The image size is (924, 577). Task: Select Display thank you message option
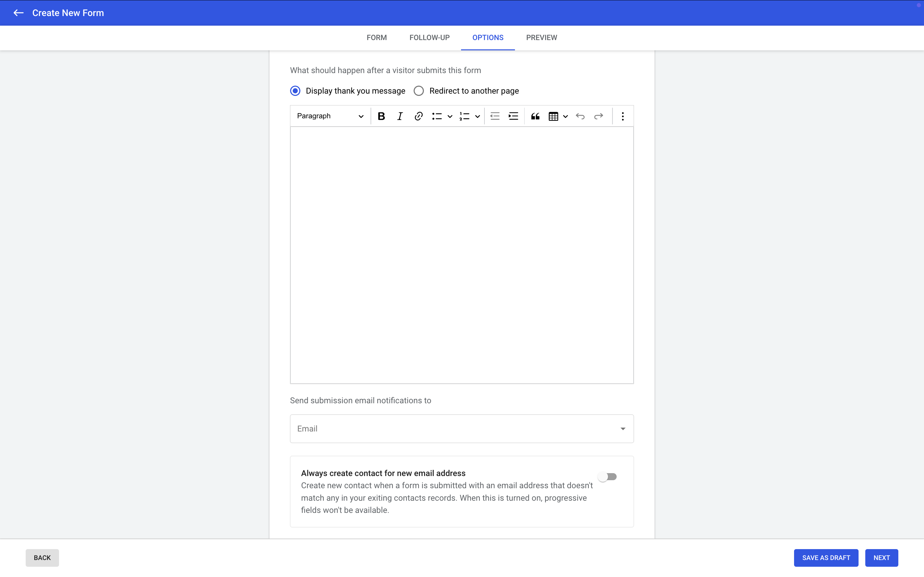tap(295, 91)
